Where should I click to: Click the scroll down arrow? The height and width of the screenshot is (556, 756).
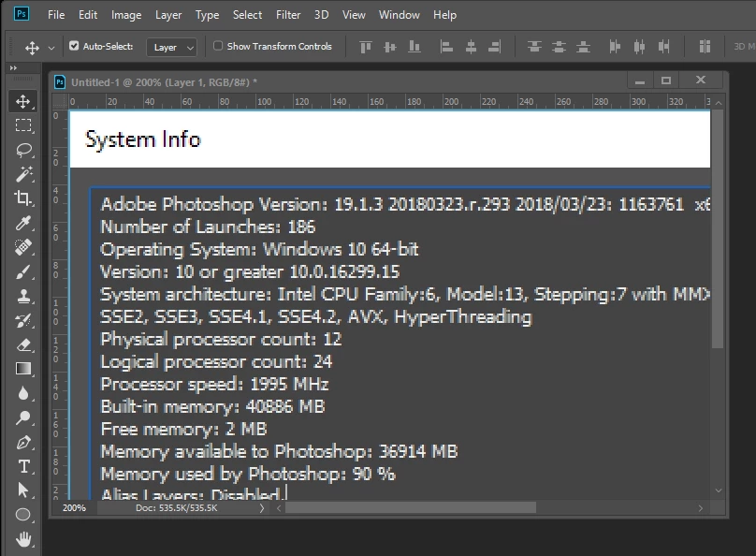click(x=719, y=490)
